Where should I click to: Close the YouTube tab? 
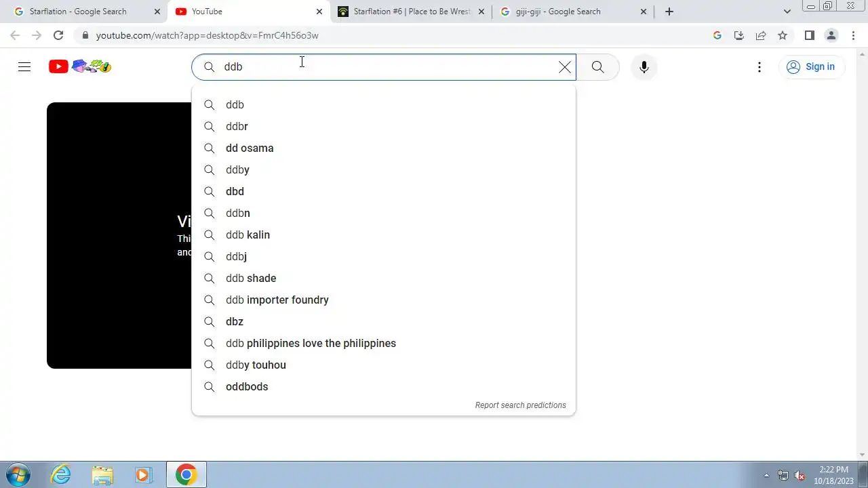pos(319,12)
